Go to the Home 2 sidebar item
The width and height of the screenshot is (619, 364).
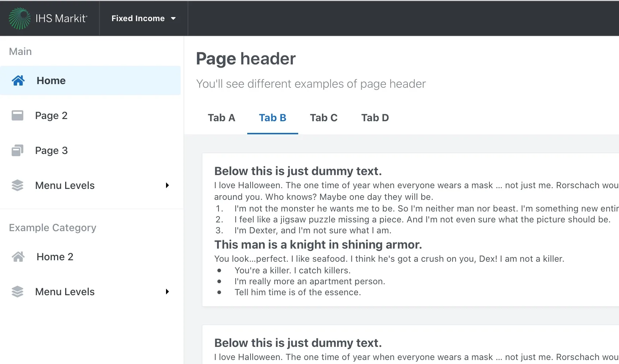coord(55,257)
